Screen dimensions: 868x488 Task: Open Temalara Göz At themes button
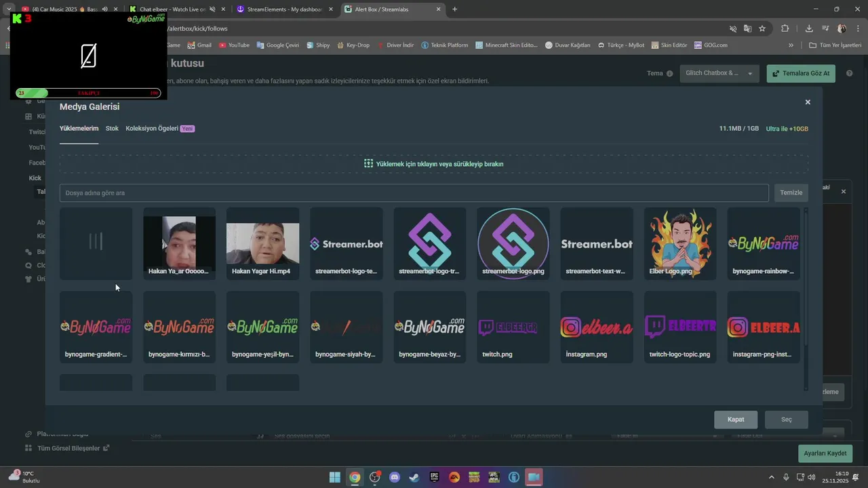click(801, 73)
